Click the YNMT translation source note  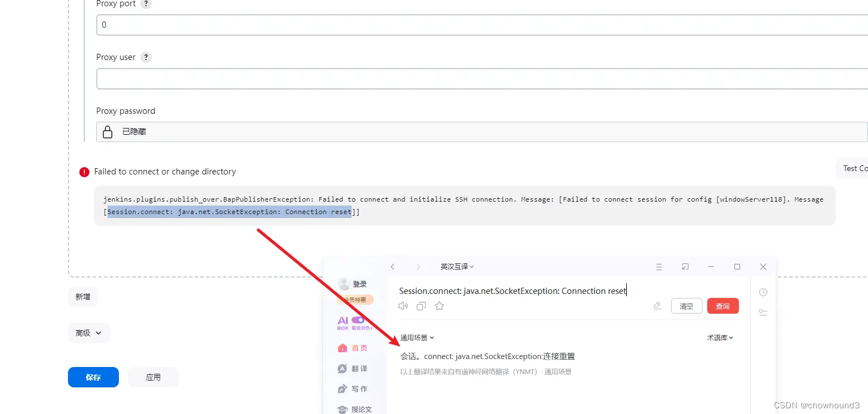[486, 372]
